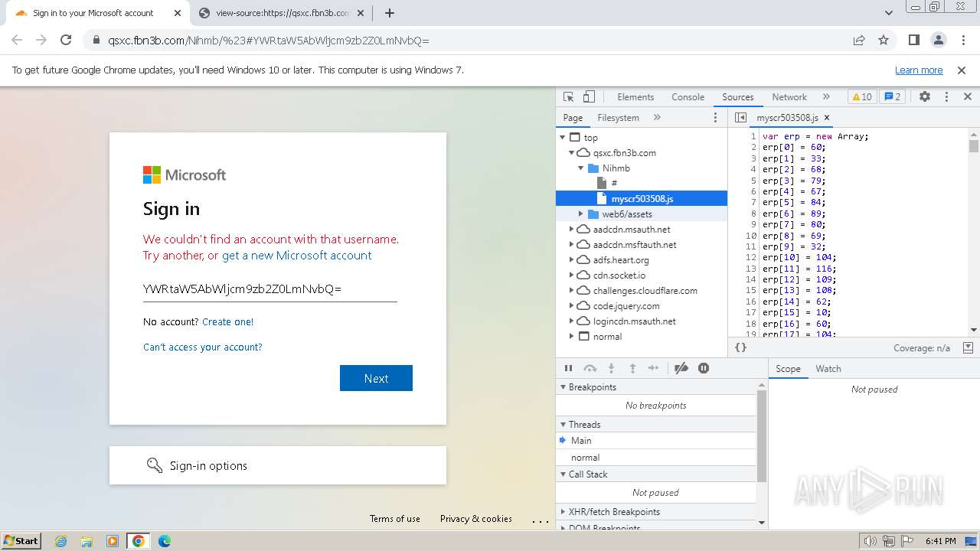Toggle device toolbar in DevTools
The image size is (980, 551).
coord(589,97)
